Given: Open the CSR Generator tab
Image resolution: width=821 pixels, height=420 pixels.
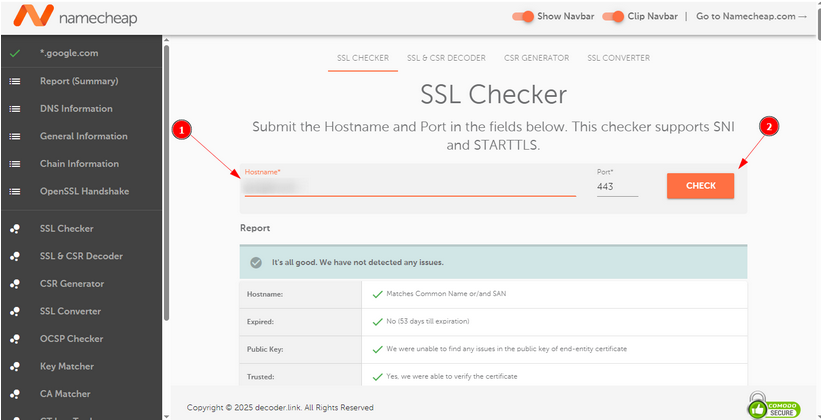Looking at the screenshot, I should 537,58.
